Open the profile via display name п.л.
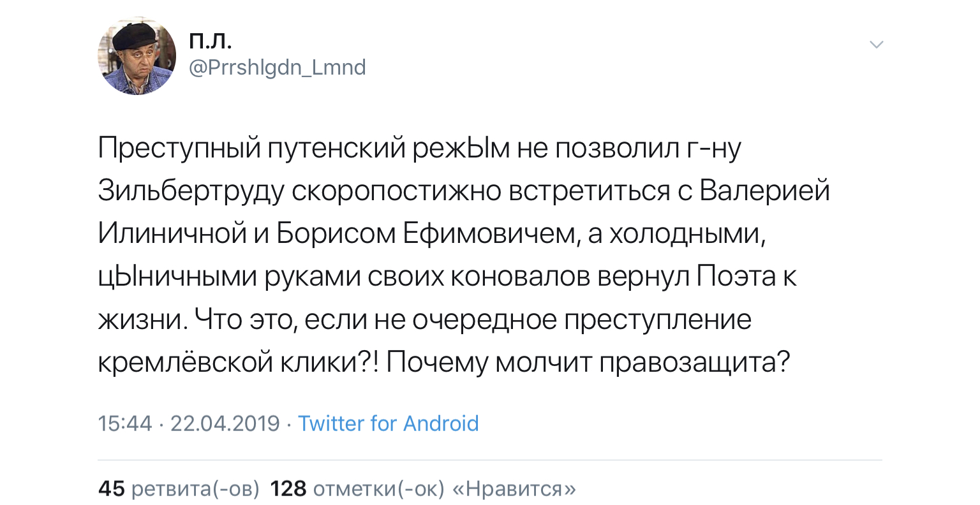The width and height of the screenshot is (980, 505). coord(211,41)
